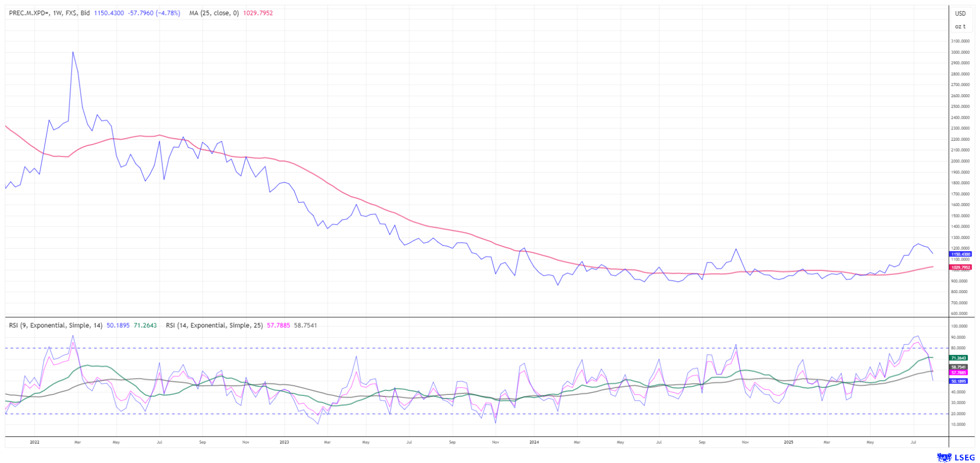Click the red 1029.7952 MA price tag
Image resolution: width=980 pixels, height=463 pixels.
960,268
